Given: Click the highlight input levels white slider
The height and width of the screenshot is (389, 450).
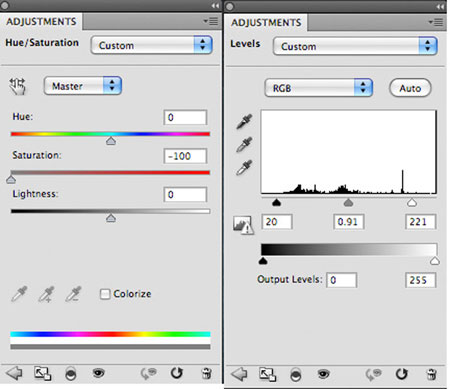Looking at the screenshot, I should pos(412,202).
